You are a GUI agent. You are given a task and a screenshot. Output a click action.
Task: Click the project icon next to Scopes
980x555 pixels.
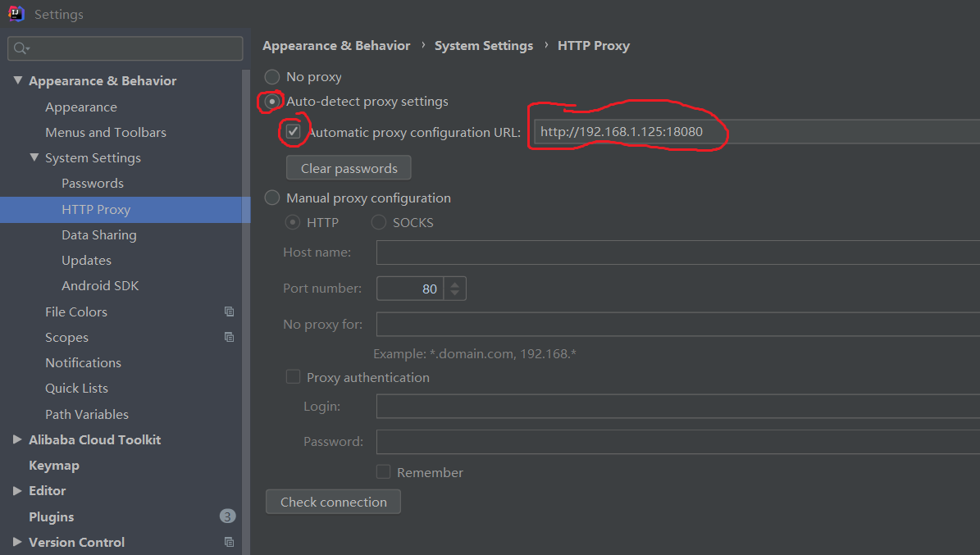tap(230, 337)
